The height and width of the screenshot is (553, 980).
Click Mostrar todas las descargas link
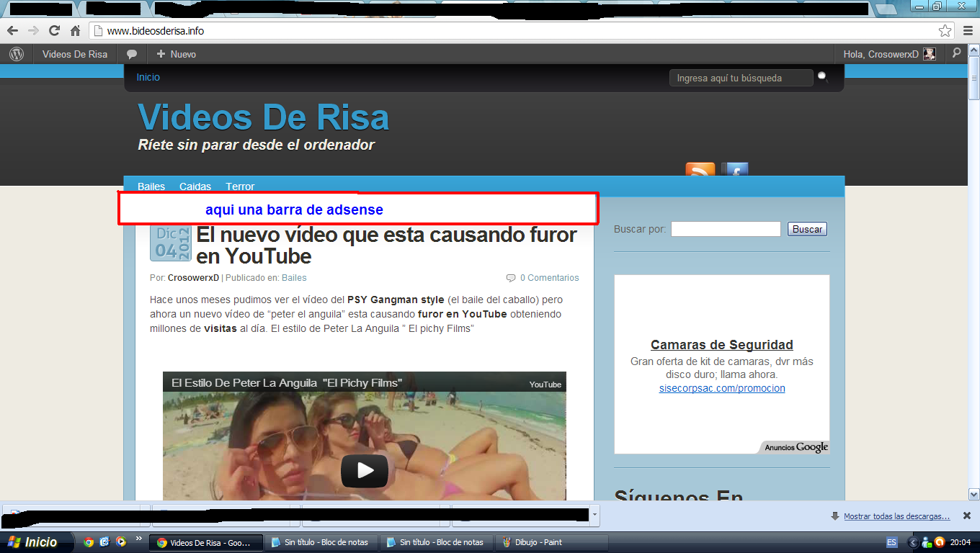896,516
